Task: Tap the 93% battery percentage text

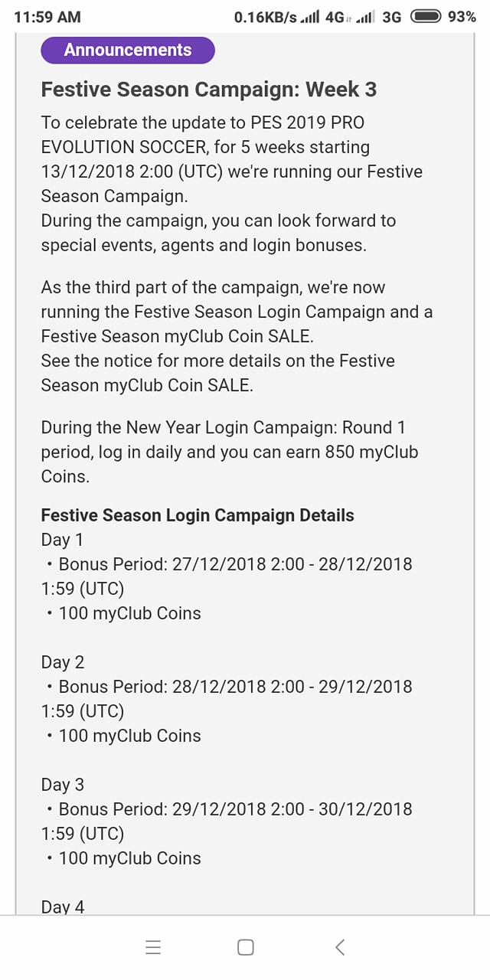Action: tap(462, 17)
